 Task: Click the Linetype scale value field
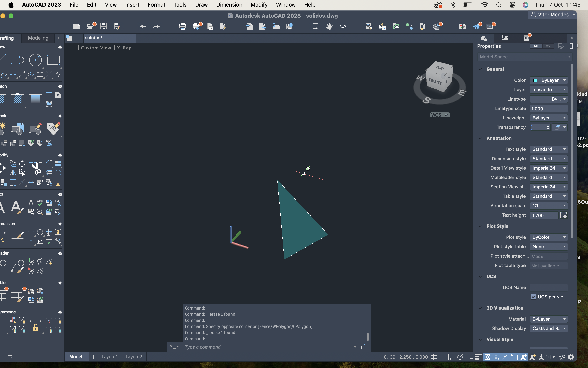coord(549,109)
